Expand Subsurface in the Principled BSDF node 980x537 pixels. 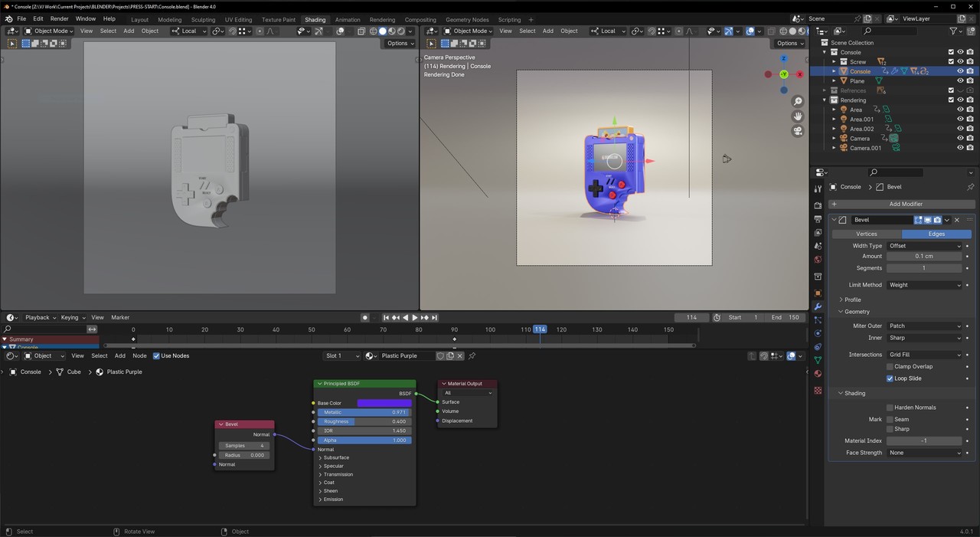(335, 457)
